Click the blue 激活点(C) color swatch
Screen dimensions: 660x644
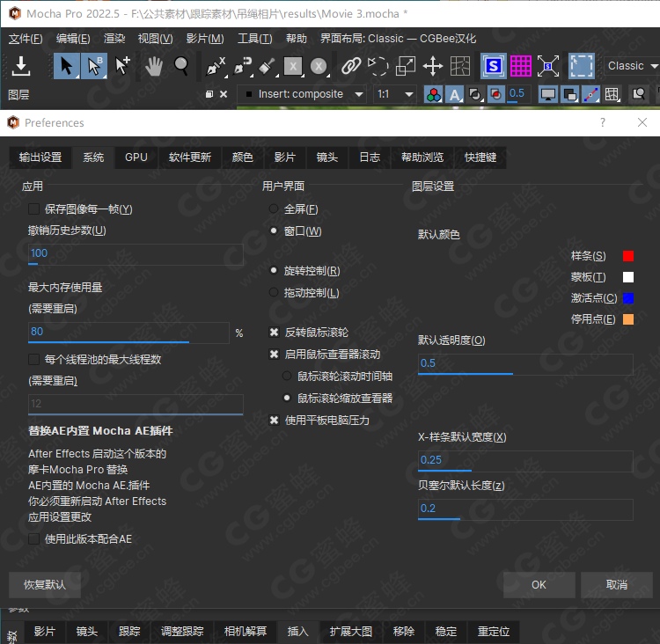coord(628,298)
